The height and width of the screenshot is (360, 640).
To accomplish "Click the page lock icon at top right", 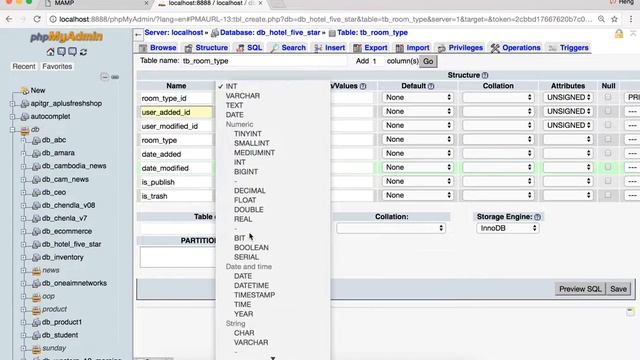I will (619, 33).
